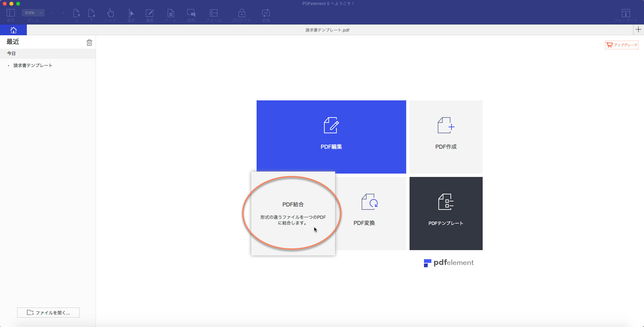Viewport: 644px width, 327px height.
Task: Go to the Home tab
Action: [x=13, y=30]
